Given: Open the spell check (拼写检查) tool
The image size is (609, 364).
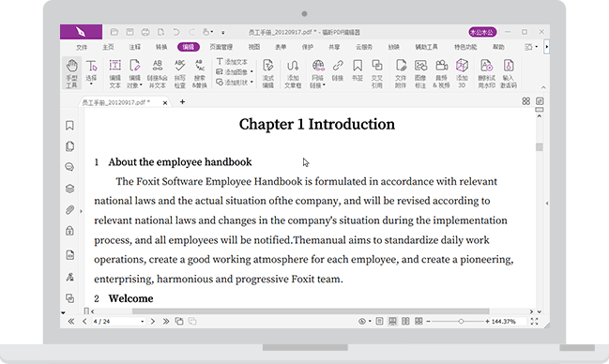Looking at the screenshot, I should point(179,73).
